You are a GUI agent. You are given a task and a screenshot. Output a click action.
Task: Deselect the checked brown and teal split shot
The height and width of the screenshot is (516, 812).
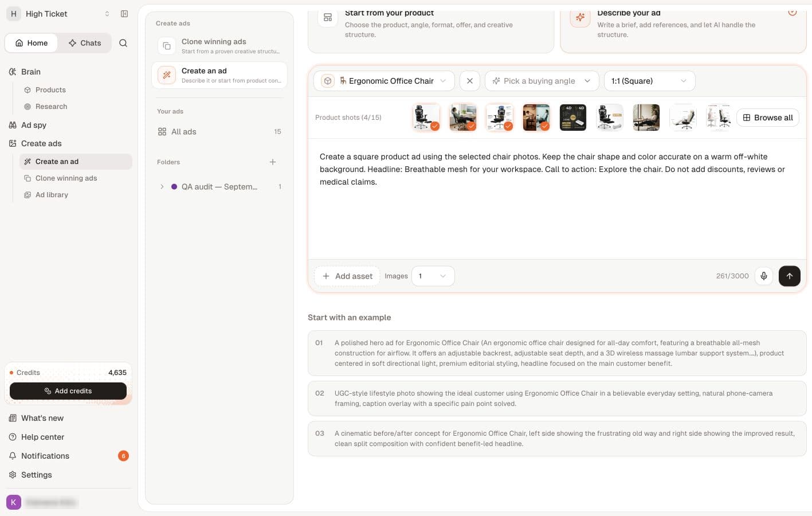click(536, 118)
